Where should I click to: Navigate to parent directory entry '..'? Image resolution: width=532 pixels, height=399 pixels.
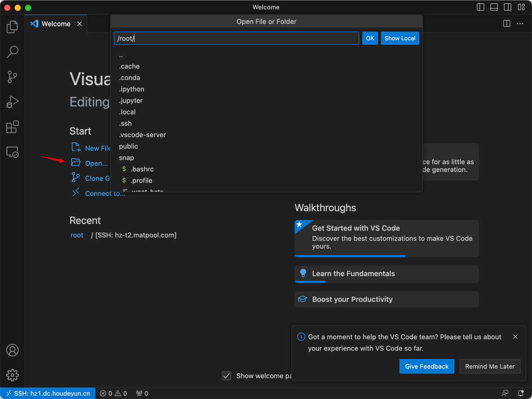pyautogui.click(x=121, y=55)
